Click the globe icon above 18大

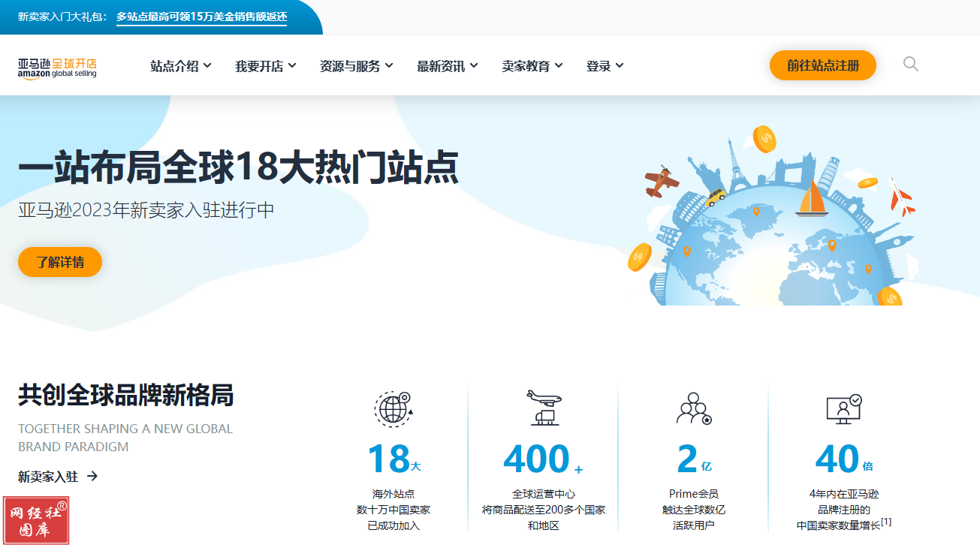pyautogui.click(x=394, y=409)
